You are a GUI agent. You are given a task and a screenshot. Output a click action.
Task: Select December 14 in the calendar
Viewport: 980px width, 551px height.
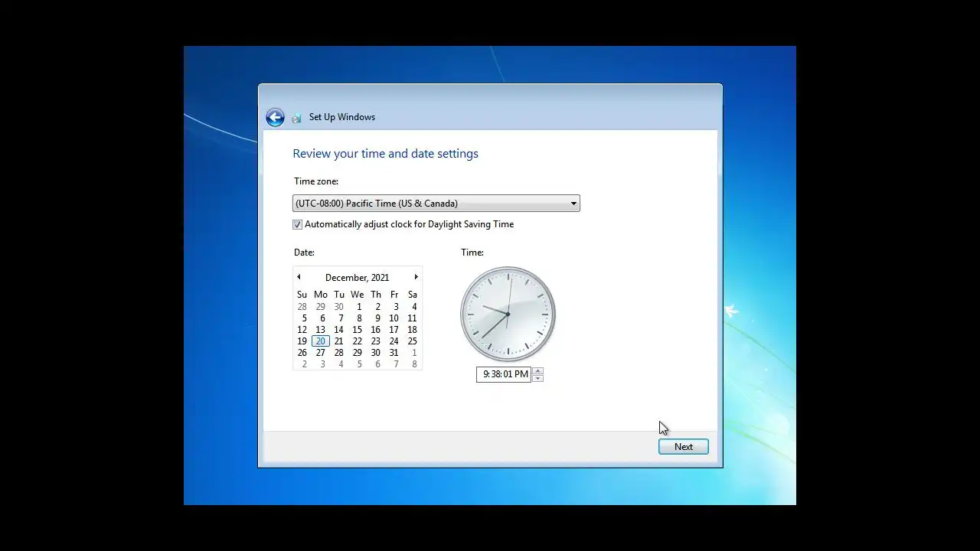coord(339,330)
